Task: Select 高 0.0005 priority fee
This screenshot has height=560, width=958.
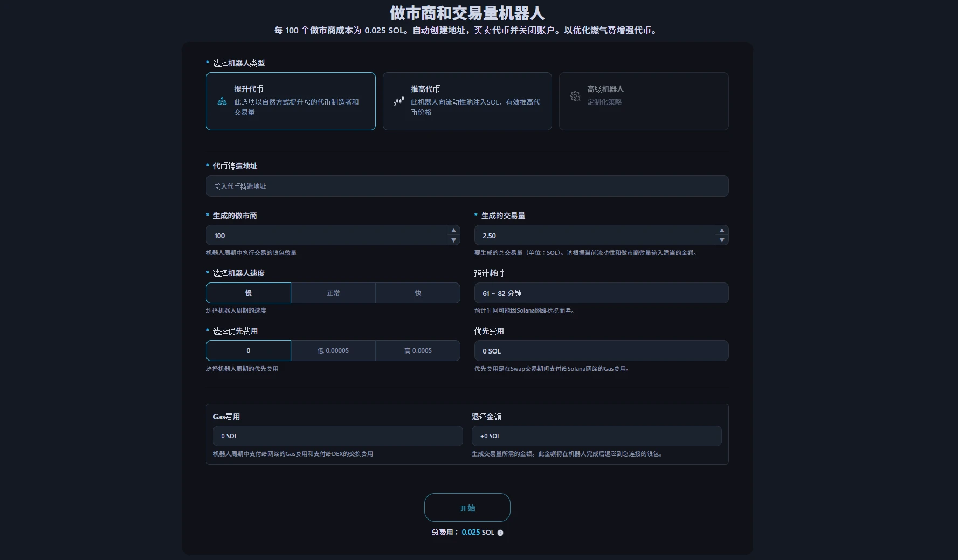Action: 418,350
